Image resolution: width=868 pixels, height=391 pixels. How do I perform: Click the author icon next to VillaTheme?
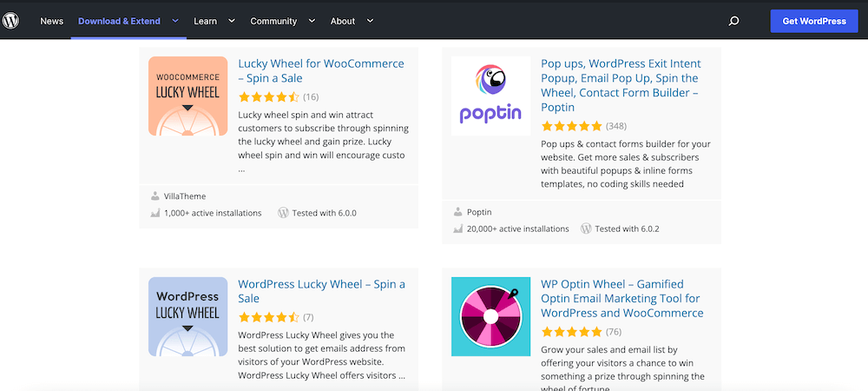tap(155, 196)
